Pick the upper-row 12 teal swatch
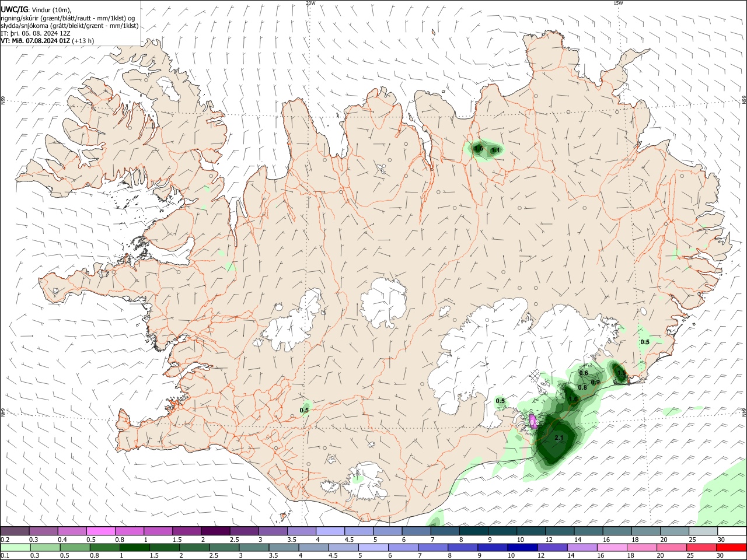 [x=560, y=531]
